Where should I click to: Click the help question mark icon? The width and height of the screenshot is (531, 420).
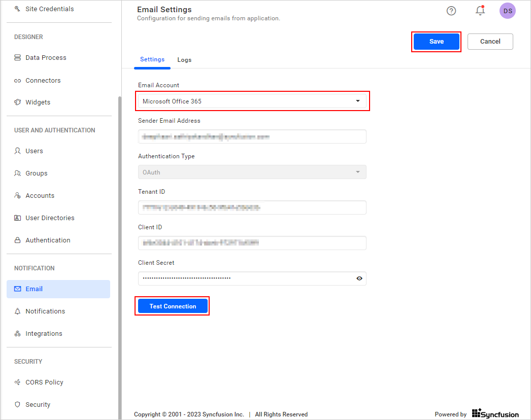pos(451,11)
